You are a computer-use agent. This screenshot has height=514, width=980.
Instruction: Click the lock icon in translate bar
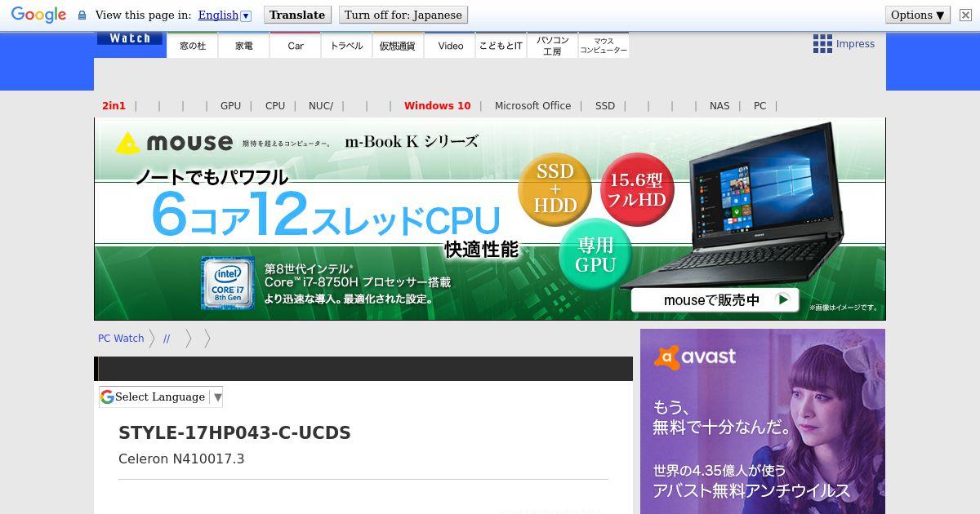(82, 16)
